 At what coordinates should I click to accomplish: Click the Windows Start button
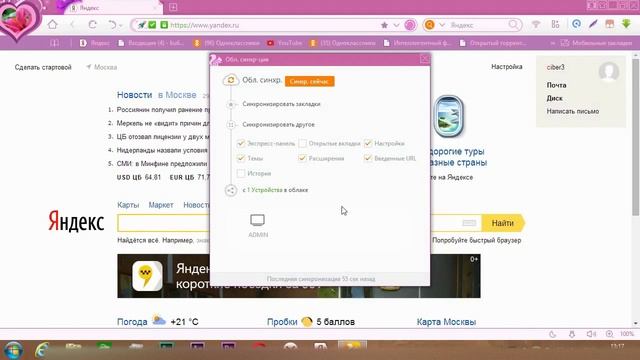(12, 350)
